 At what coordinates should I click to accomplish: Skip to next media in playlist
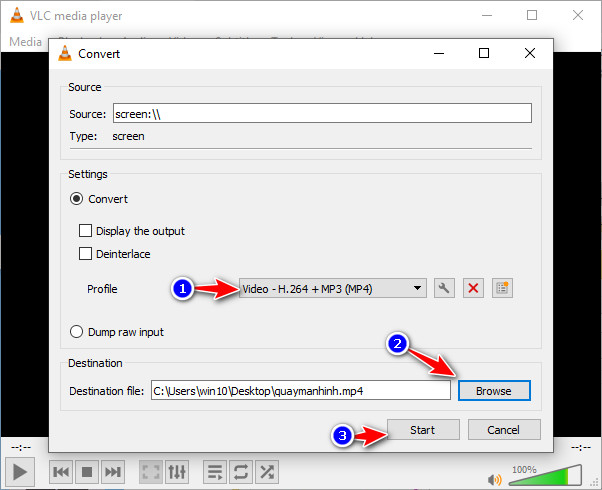click(x=113, y=472)
